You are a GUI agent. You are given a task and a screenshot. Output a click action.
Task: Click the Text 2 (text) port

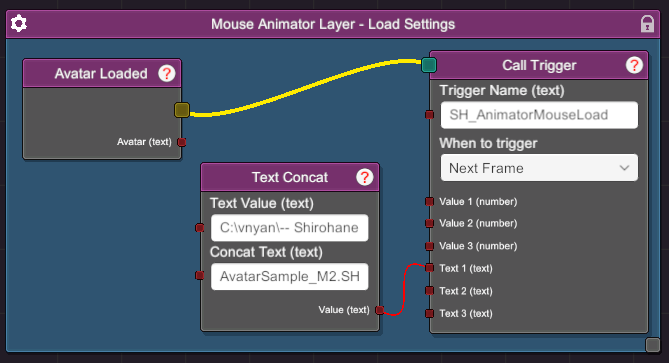(430, 291)
